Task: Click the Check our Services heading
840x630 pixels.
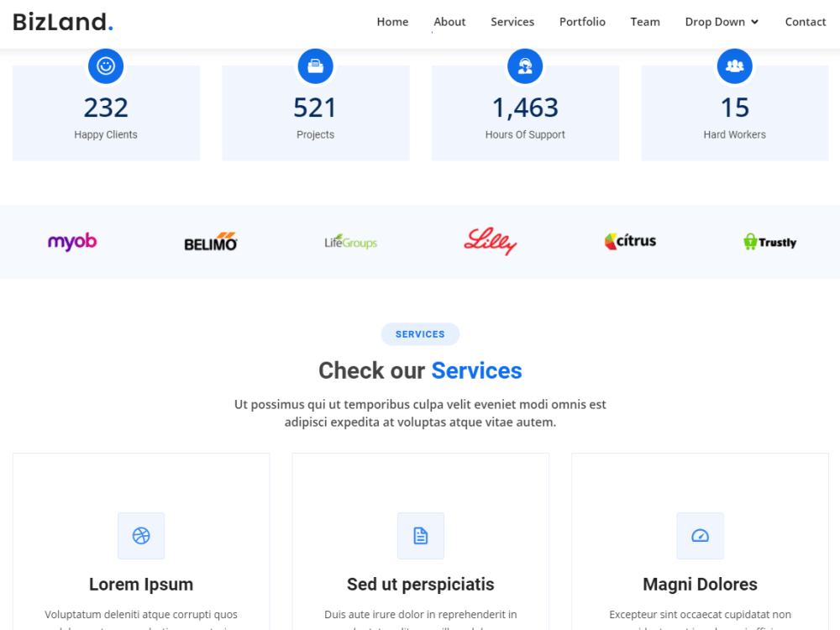Action: coord(420,370)
